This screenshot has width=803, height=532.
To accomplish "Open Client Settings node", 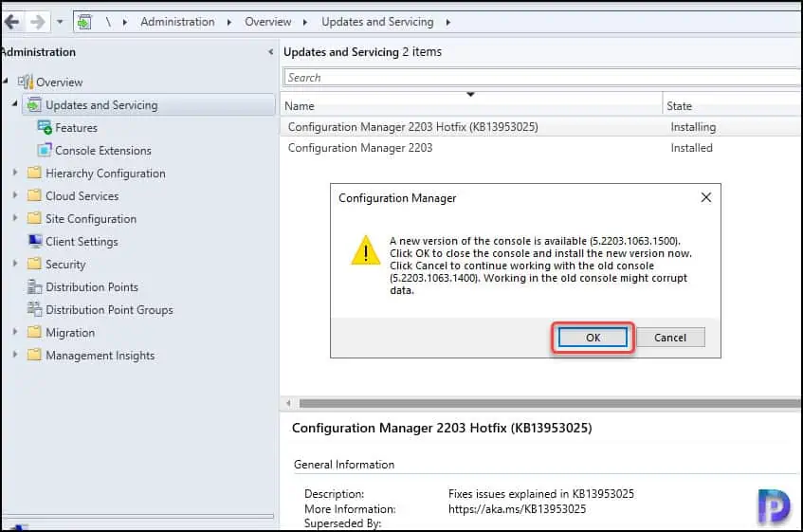I will (x=82, y=242).
